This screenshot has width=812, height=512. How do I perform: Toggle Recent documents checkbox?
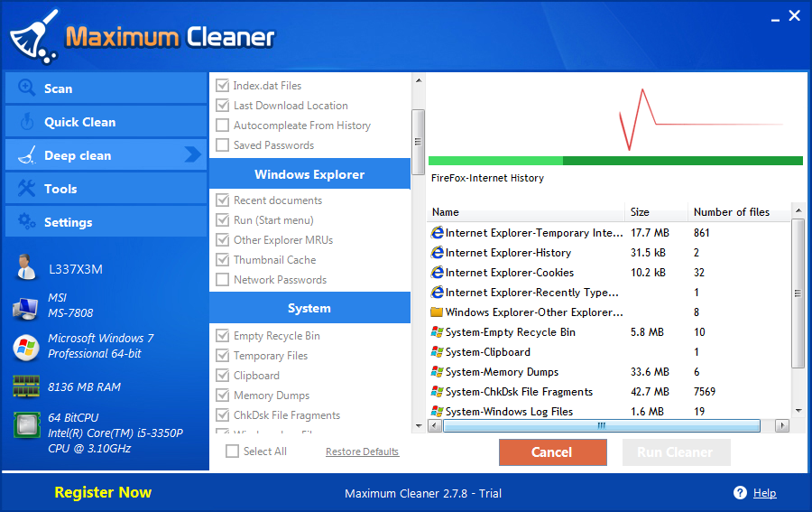[x=222, y=200]
